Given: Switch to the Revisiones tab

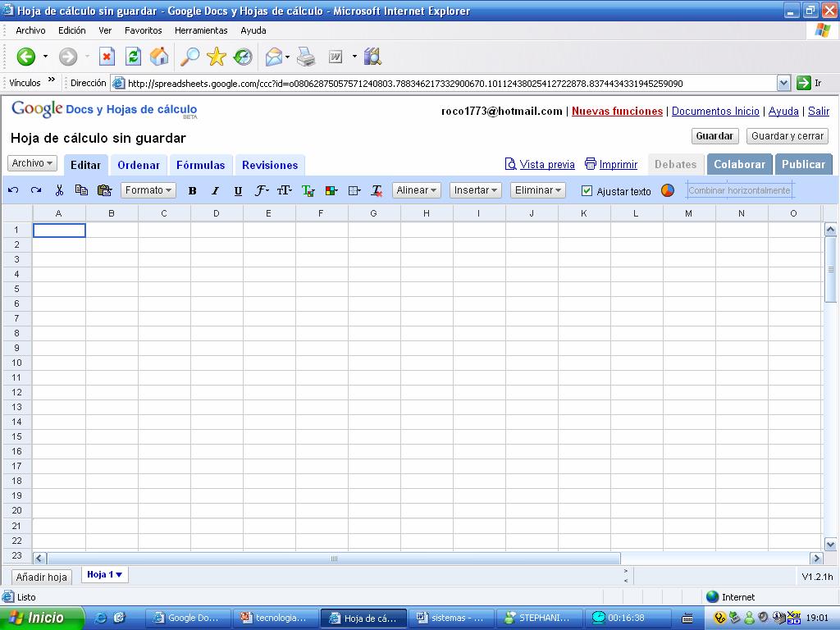Looking at the screenshot, I should click(270, 165).
